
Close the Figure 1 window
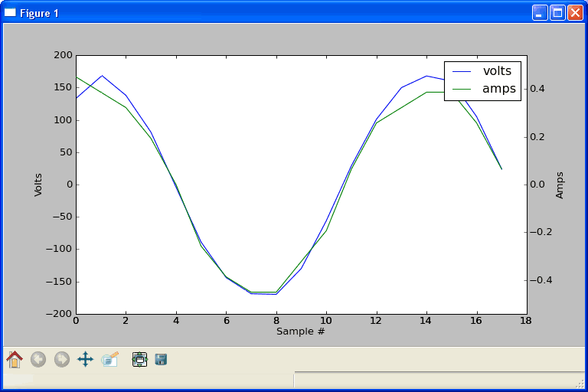(x=575, y=13)
